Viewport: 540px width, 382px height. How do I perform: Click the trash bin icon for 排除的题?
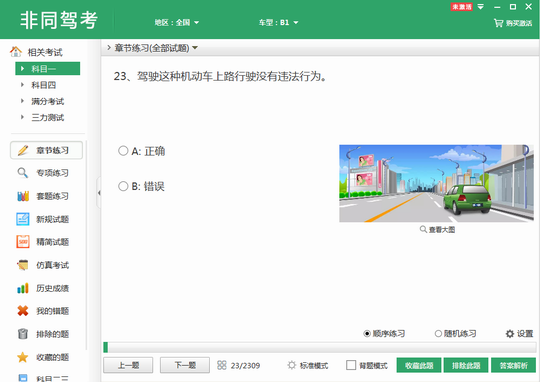click(23, 334)
